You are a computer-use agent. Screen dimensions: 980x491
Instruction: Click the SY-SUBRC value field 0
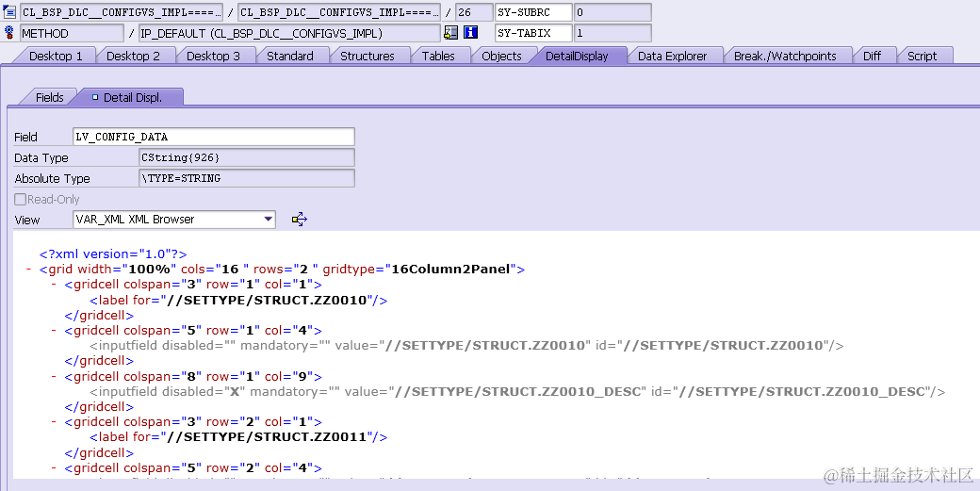point(612,12)
